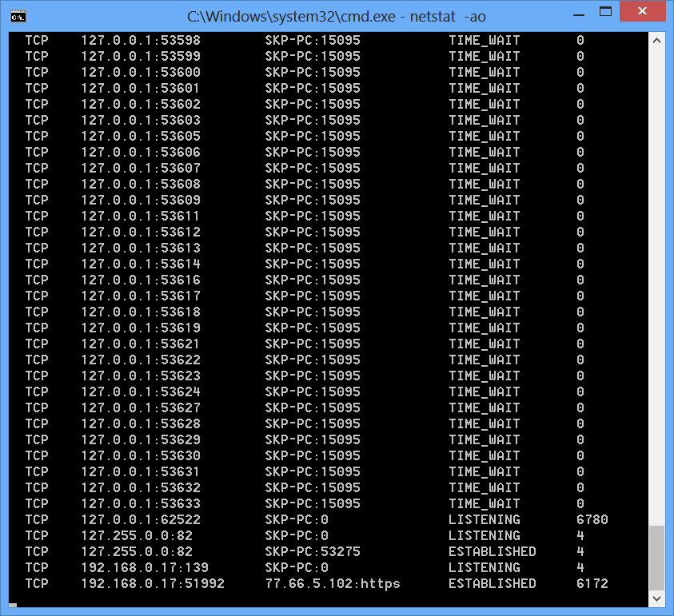Click the scrollbar down arrow
The width and height of the screenshot is (674, 616).
(656, 598)
